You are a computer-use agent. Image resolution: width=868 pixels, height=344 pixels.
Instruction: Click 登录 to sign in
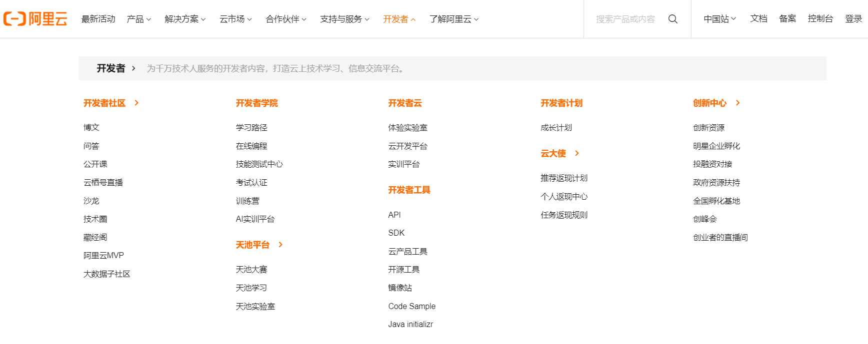(853, 18)
